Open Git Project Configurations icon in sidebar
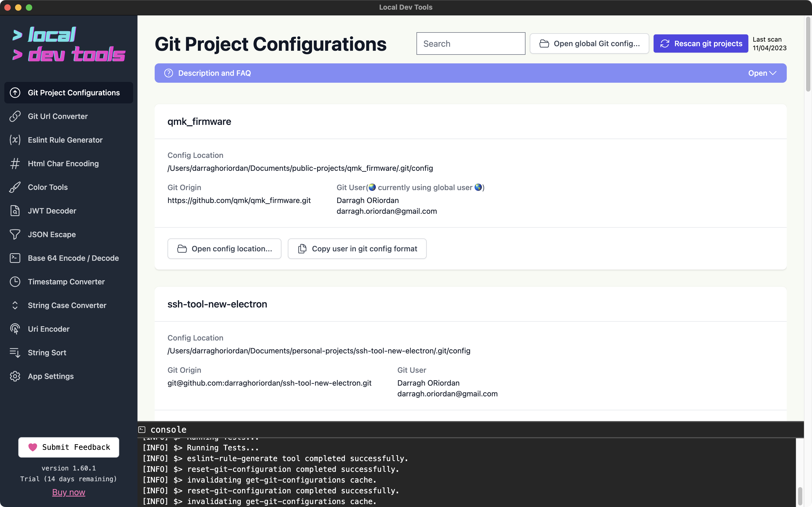 pyautogui.click(x=15, y=93)
